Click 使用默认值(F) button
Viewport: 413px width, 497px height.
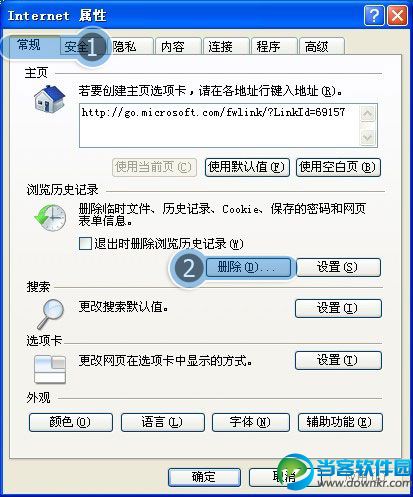pos(247,167)
